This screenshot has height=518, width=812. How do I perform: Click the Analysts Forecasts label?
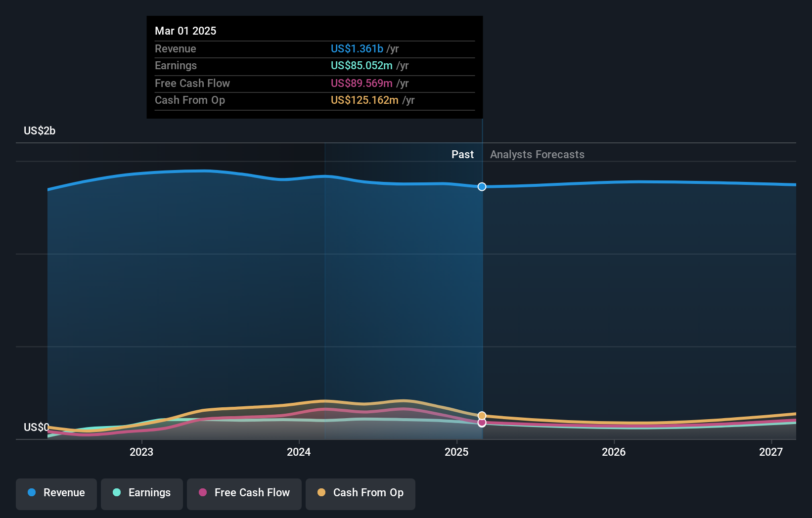tap(537, 155)
